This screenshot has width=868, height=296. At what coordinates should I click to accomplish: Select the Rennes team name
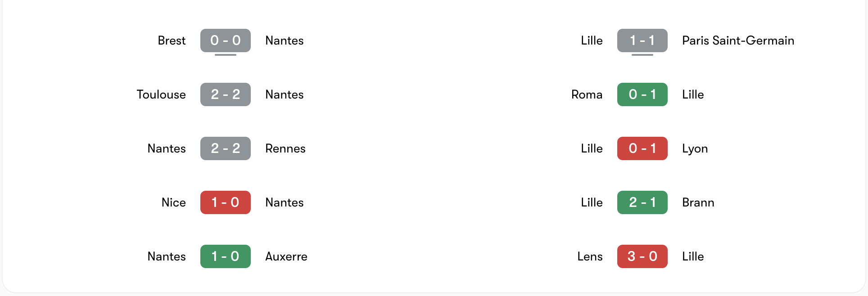point(285,148)
